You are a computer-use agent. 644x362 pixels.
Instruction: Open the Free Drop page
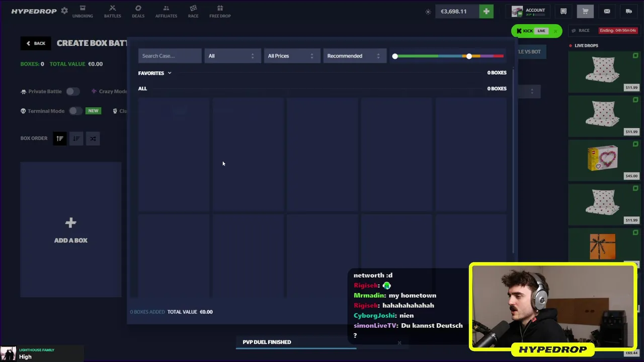coord(220,12)
